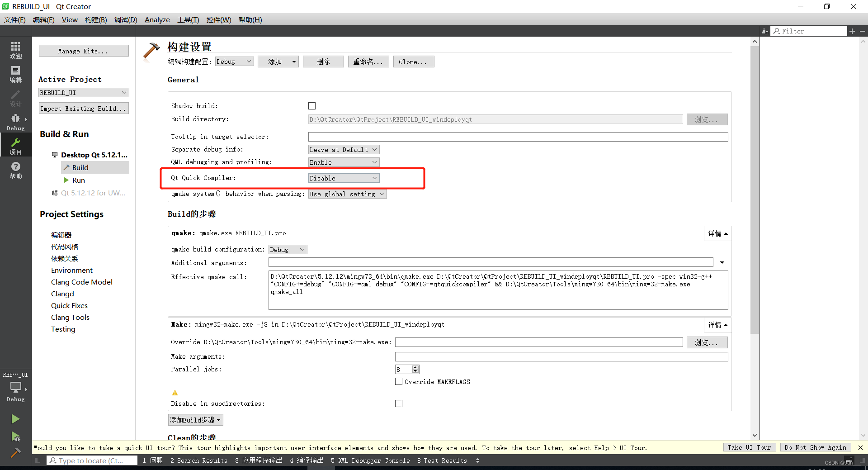Build project with hammer button
This screenshot has width=868, height=470.
[x=15, y=453]
